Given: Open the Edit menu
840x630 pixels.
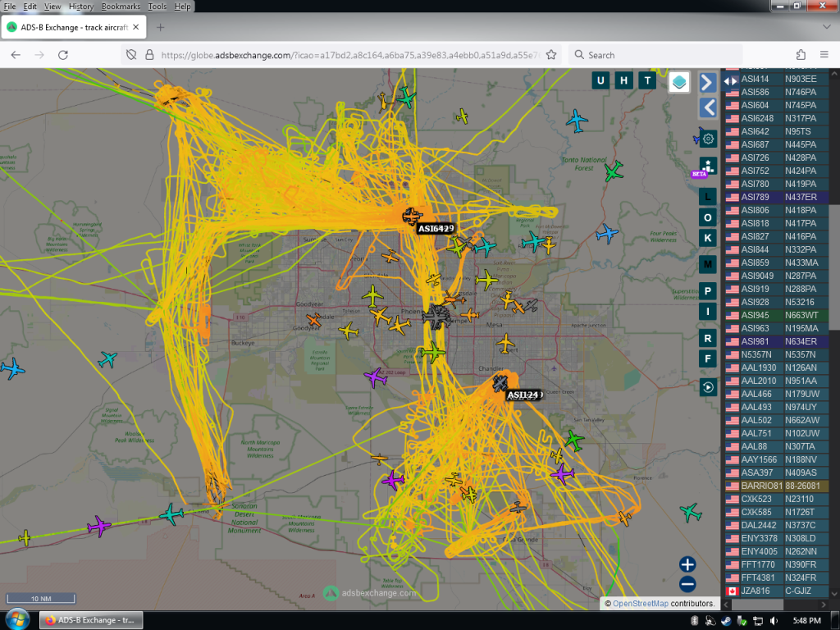Looking at the screenshot, I should pos(30,7).
